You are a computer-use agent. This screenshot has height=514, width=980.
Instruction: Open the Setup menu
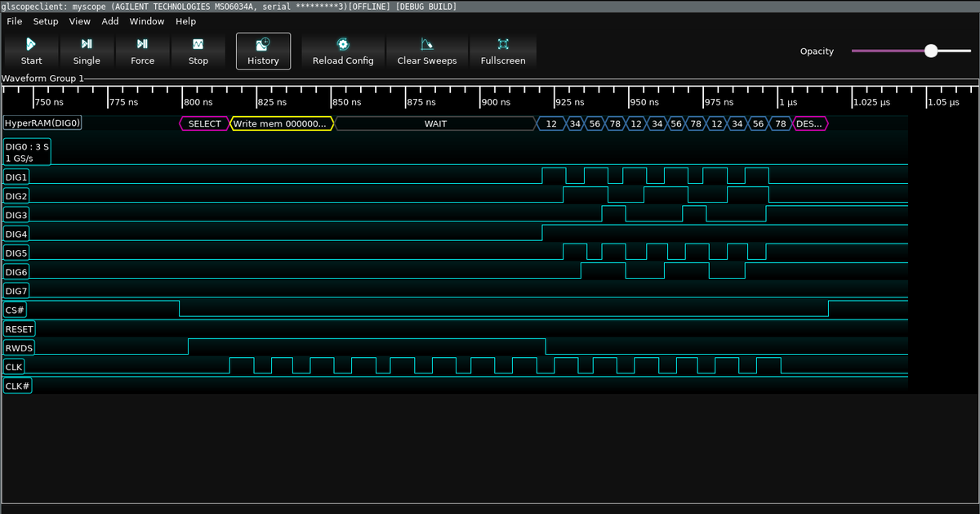46,21
